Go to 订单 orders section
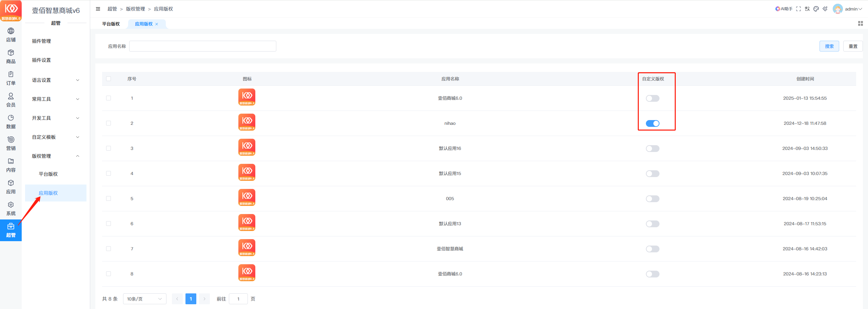Image resolution: width=868 pixels, height=309 pixels. coord(11,78)
